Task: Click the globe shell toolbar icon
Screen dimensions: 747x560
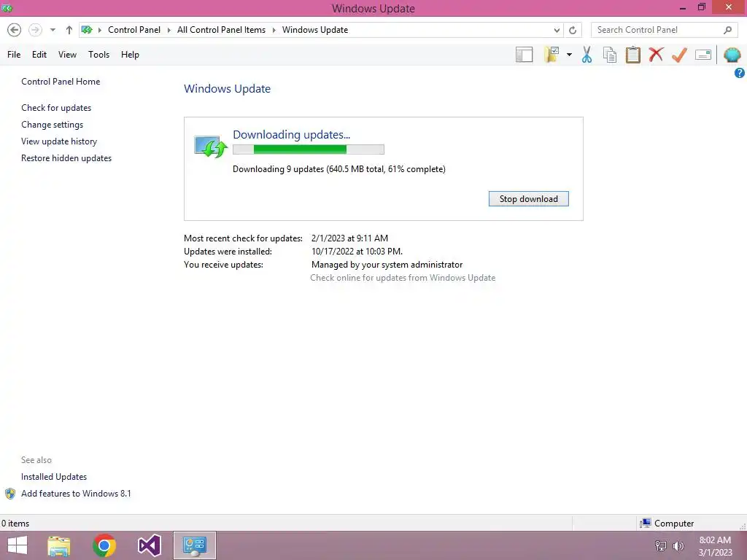Action: pyautogui.click(x=732, y=55)
